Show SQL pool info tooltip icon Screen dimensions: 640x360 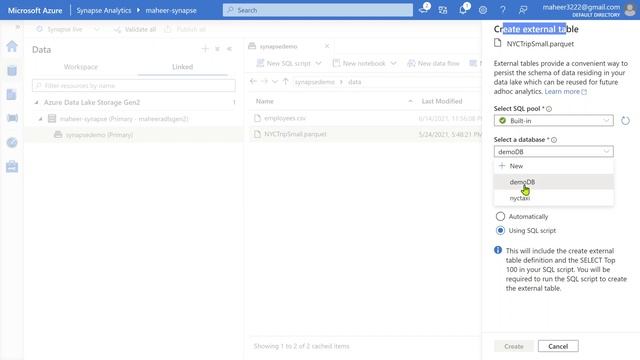[549, 109]
